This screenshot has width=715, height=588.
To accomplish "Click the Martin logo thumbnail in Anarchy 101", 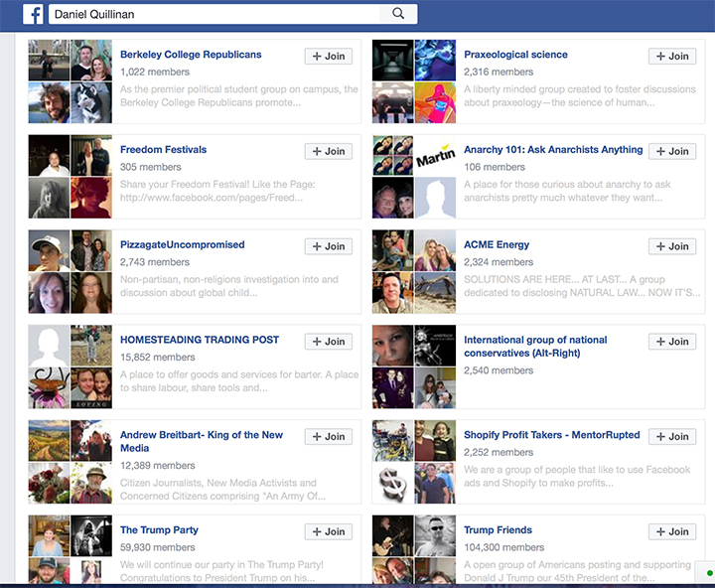I will click(435, 155).
